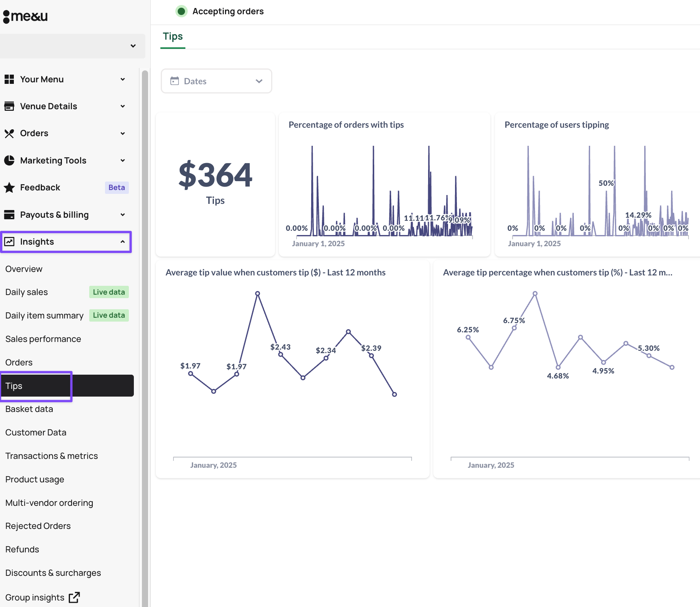This screenshot has height=607, width=700.
Task: Click the Marketing Tools pie chart icon
Action: [9, 160]
